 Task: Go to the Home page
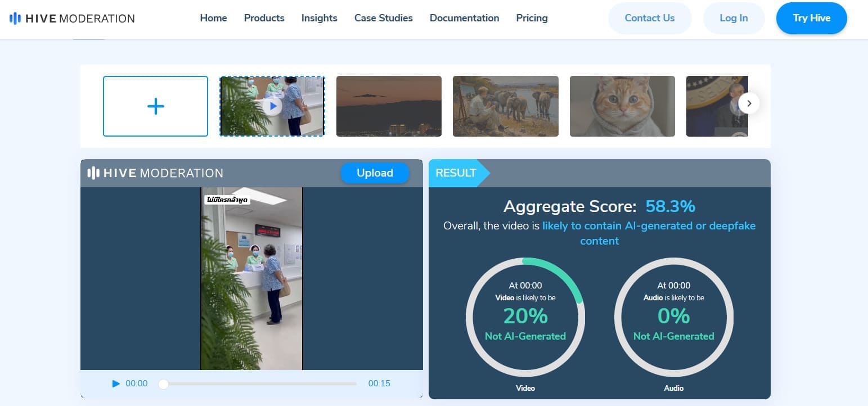(213, 18)
